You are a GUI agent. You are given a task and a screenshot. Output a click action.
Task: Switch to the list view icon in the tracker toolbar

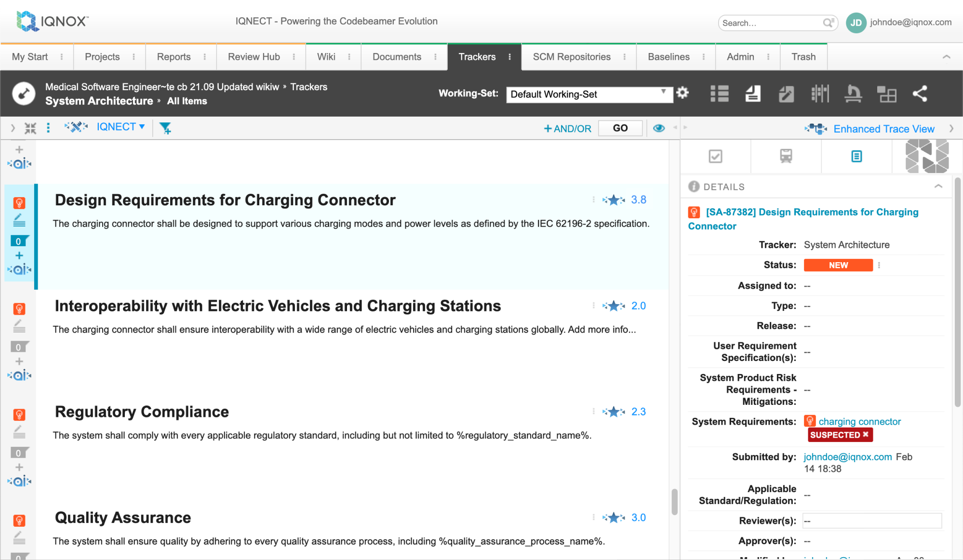pyautogui.click(x=719, y=93)
